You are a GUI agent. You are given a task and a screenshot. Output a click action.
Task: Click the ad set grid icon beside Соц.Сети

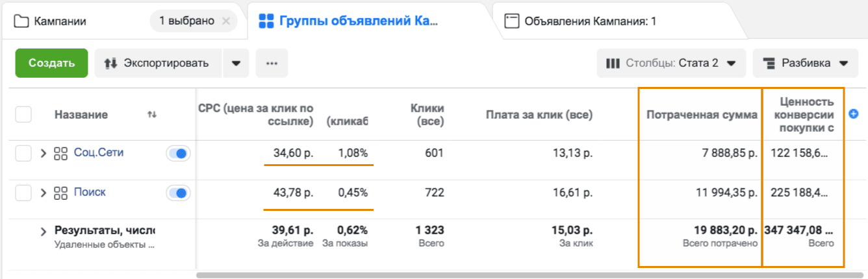pos(61,154)
